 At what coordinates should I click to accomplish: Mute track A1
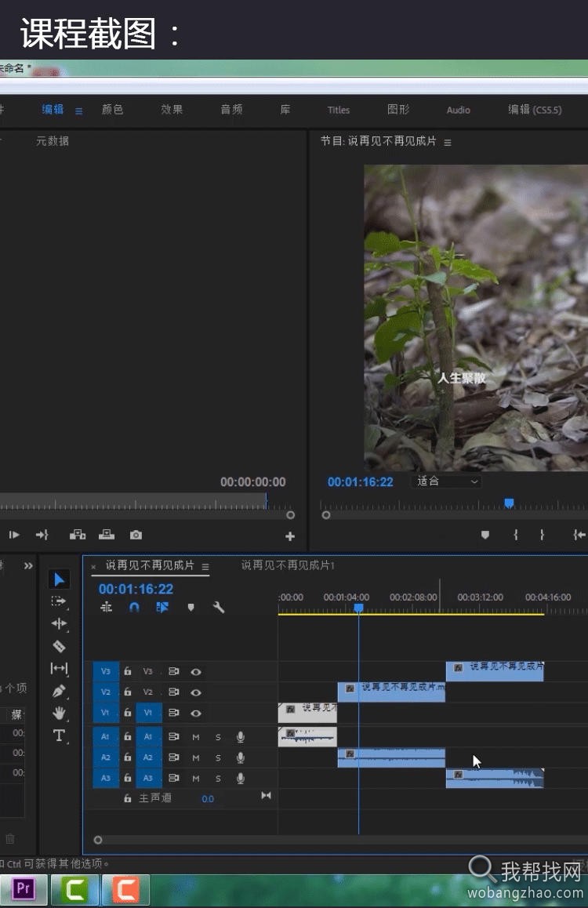click(x=196, y=737)
